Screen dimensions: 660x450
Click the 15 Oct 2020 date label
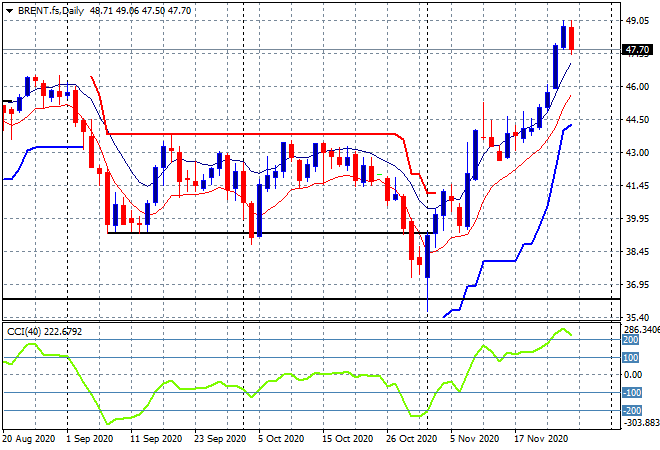348,439
